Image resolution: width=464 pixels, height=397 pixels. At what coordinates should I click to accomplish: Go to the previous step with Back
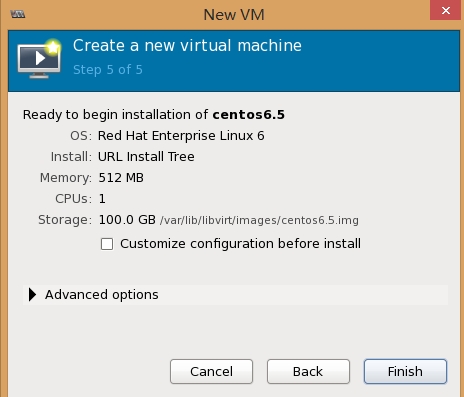pos(308,371)
